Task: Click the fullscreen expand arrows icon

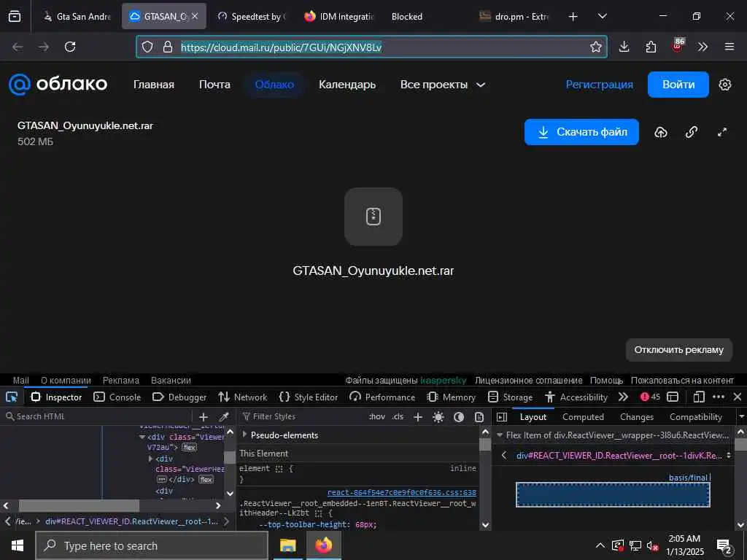Action: point(722,133)
